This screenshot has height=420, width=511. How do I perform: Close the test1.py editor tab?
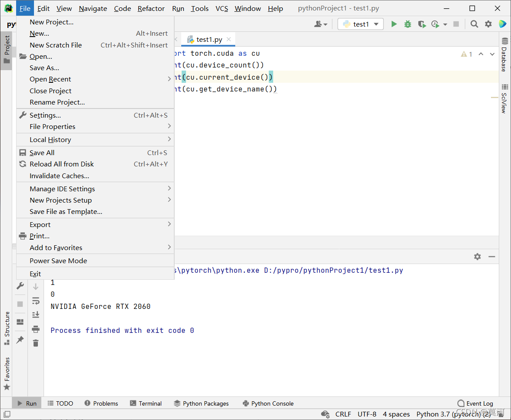(x=229, y=39)
